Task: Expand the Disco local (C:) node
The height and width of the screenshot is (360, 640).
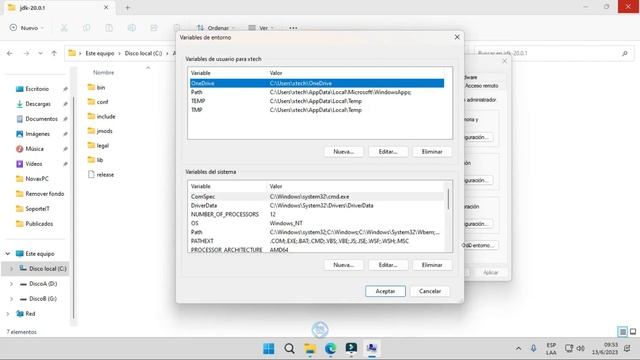Action: pos(11,269)
